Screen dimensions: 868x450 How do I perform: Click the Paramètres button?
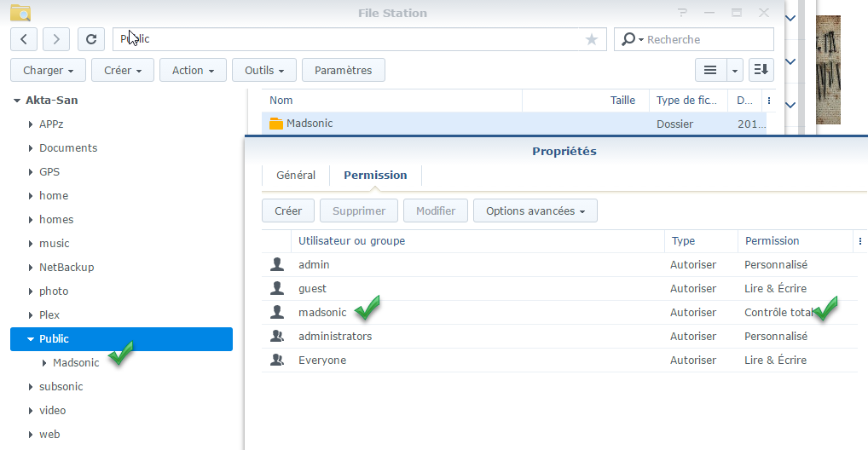pyautogui.click(x=344, y=70)
